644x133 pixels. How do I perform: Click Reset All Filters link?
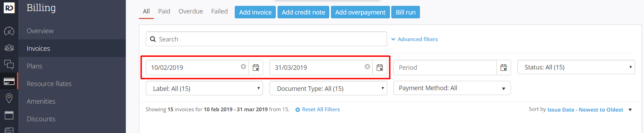coord(318,110)
